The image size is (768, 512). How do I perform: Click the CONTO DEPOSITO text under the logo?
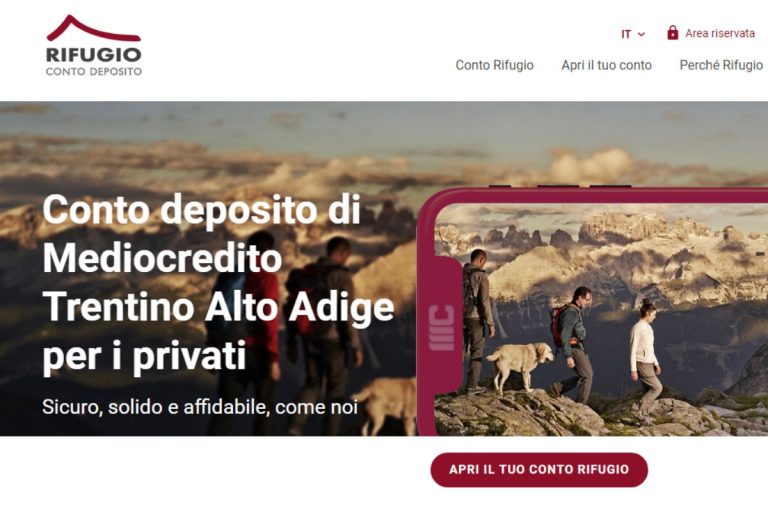(x=94, y=72)
